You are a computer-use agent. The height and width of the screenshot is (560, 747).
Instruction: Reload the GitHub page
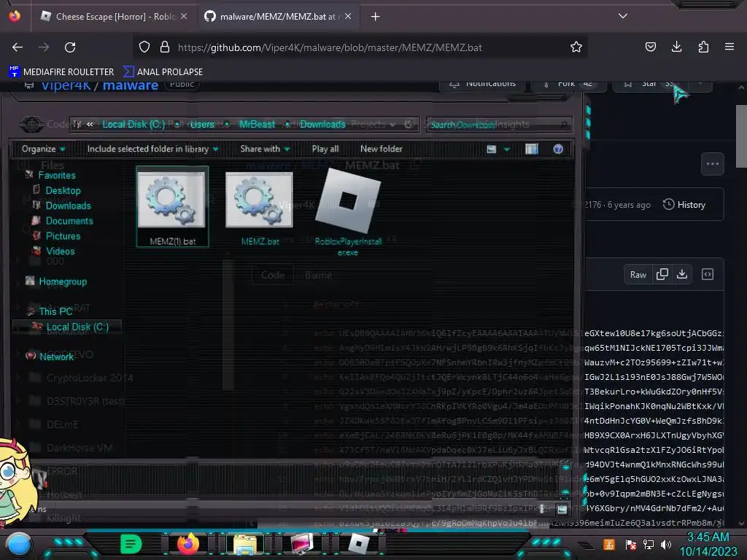pyautogui.click(x=70, y=47)
